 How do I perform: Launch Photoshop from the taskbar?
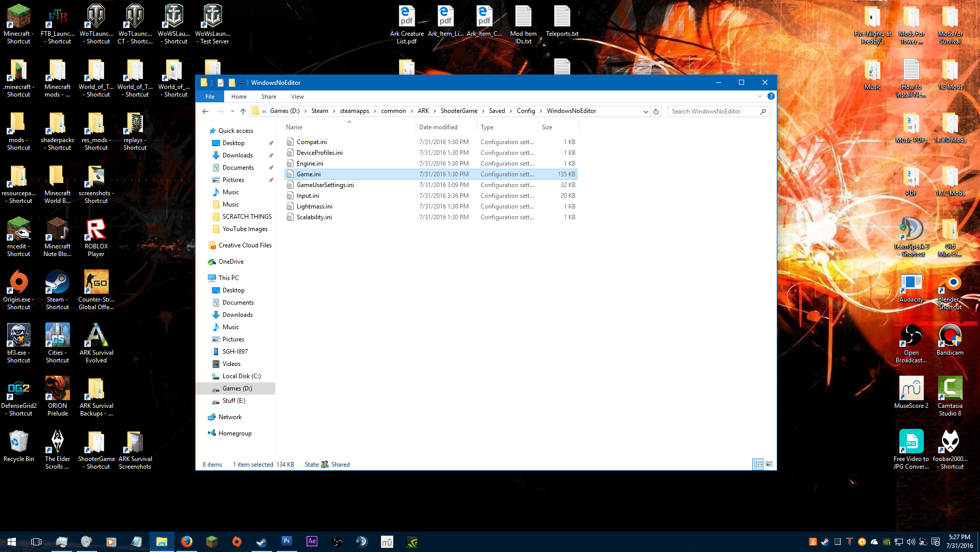(x=286, y=541)
